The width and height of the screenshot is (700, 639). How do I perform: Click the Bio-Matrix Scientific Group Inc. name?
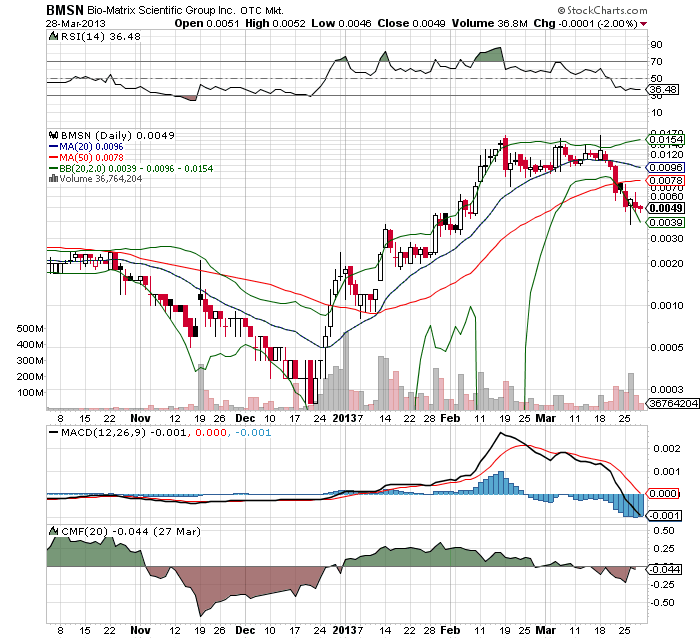click(x=161, y=10)
